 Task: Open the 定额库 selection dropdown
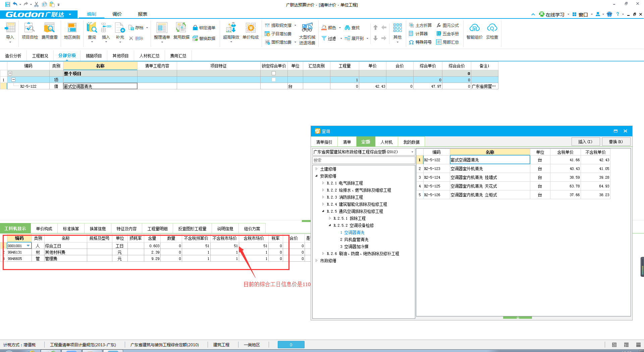click(x=412, y=152)
